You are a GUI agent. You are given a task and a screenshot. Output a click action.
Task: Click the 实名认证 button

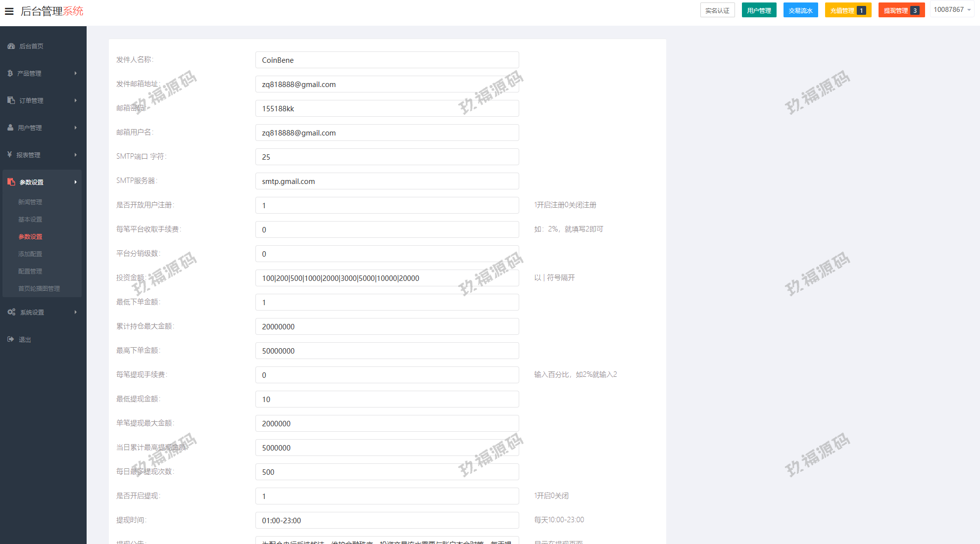pyautogui.click(x=717, y=10)
